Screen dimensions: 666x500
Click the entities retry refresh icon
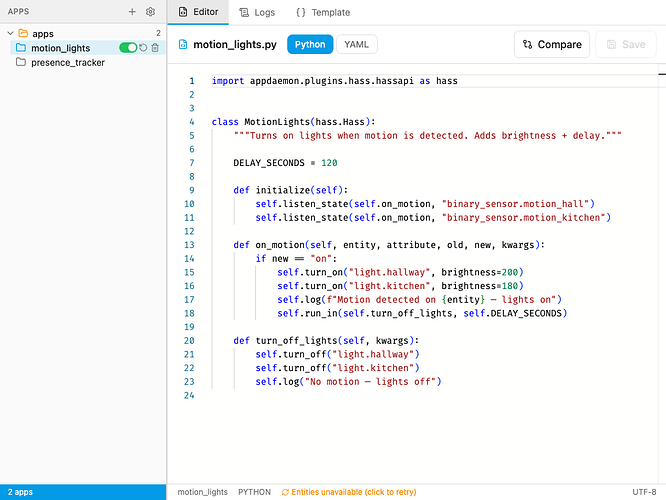tap(285, 492)
